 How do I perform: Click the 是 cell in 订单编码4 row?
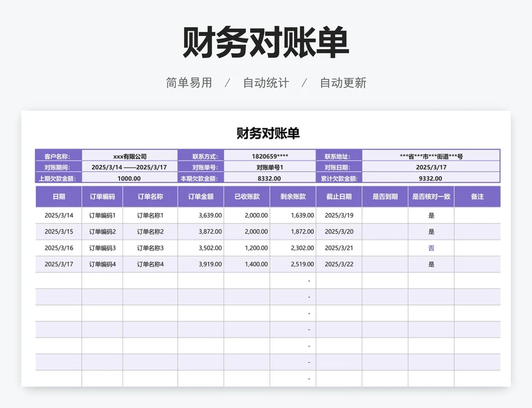[431, 264]
